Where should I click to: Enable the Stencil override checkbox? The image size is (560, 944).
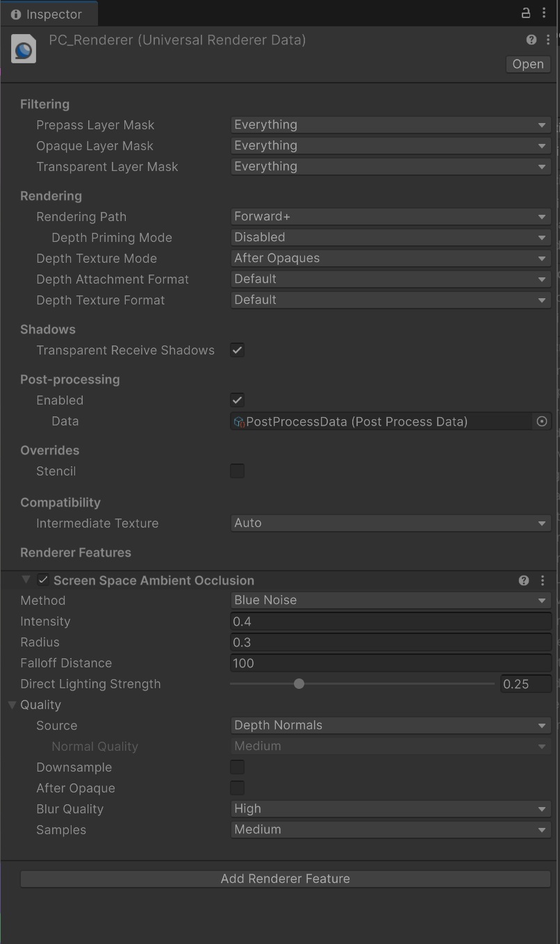pos(238,471)
